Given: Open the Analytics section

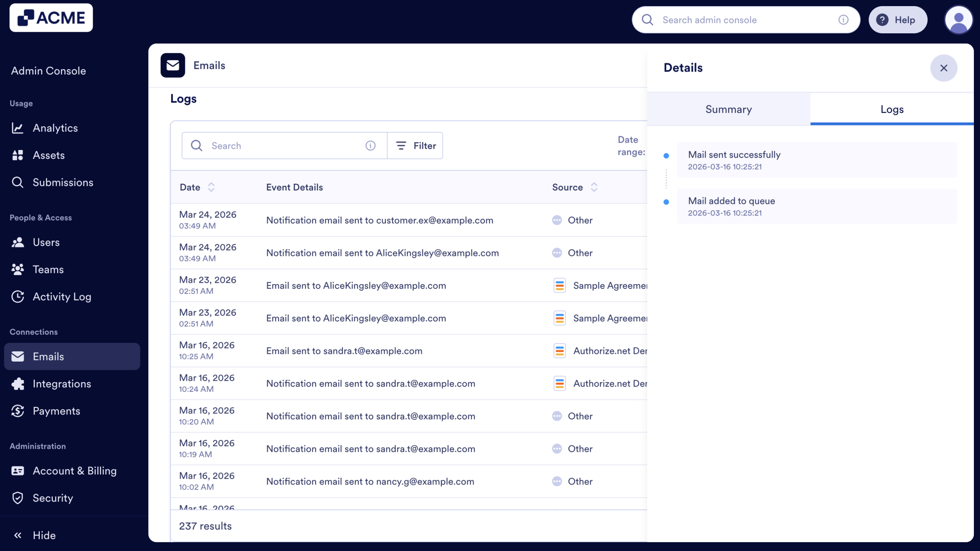Looking at the screenshot, I should pos(55,128).
